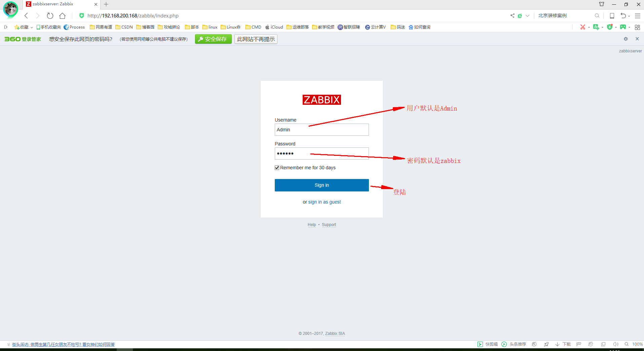Click the Username input field

point(321,130)
